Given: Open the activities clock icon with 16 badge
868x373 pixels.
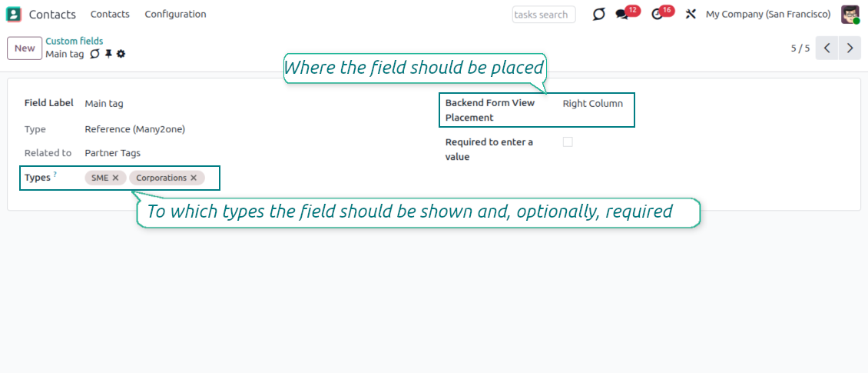Looking at the screenshot, I should click(658, 15).
